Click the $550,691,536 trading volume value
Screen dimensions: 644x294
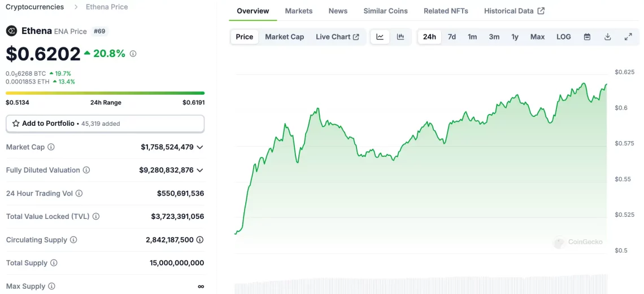(x=181, y=193)
